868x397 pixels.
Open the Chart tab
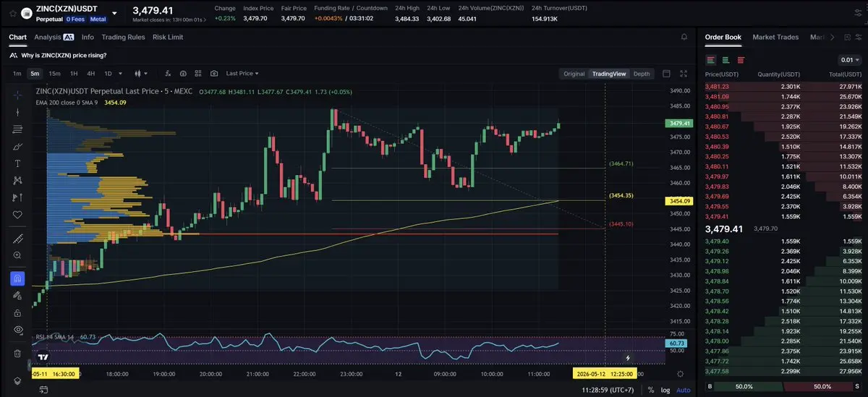click(17, 37)
